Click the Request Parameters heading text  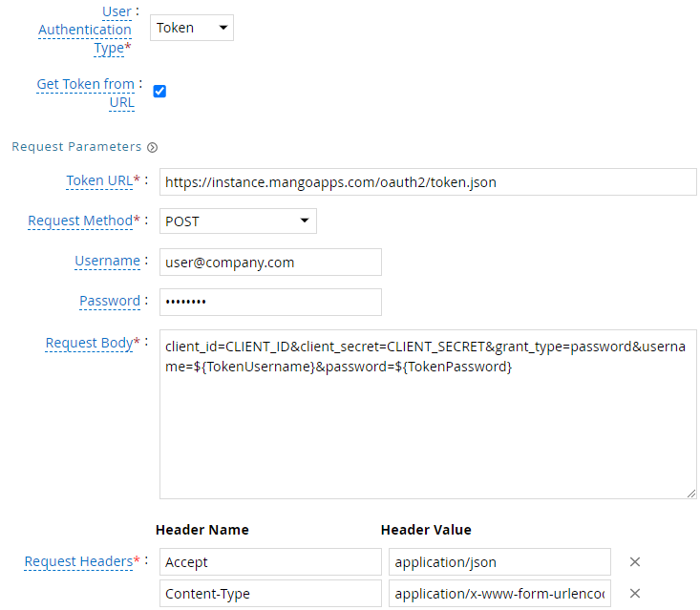pyautogui.click(x=76, y=147)
